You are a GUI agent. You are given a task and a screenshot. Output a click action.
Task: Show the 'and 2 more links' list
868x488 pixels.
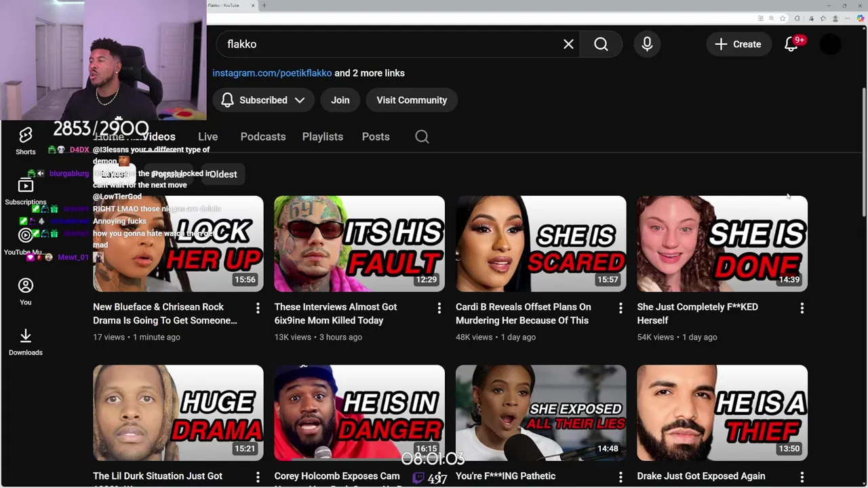tap(370, 73)
